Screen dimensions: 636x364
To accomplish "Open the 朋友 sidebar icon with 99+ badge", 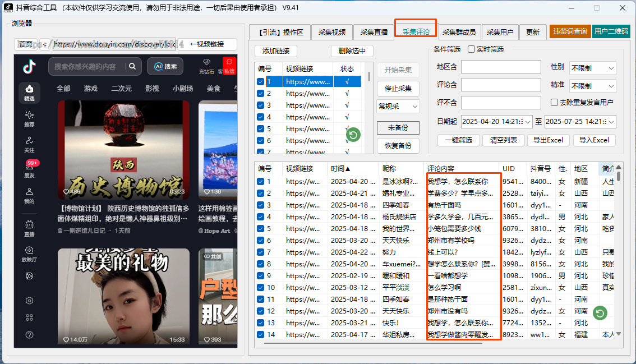I will (29, 169).
